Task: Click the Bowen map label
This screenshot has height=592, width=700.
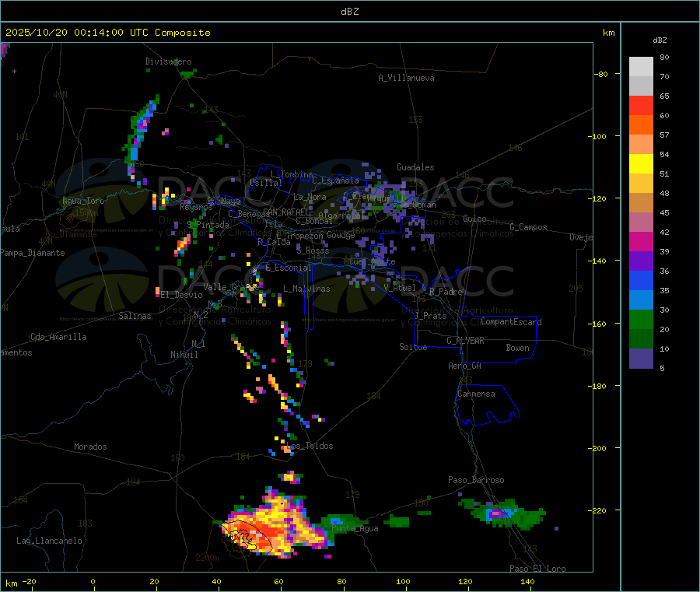Action: [x=518, y=348]
